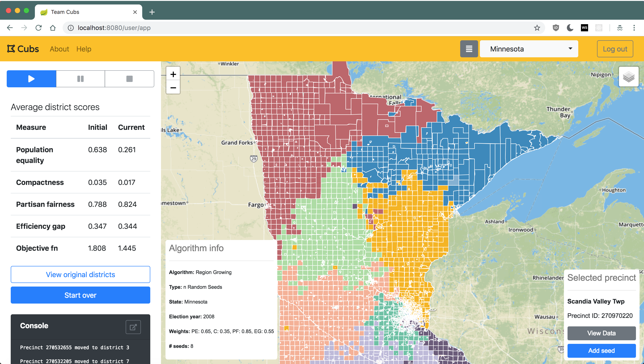
Task: Click the Help menu item
Action: coord(84,49)
